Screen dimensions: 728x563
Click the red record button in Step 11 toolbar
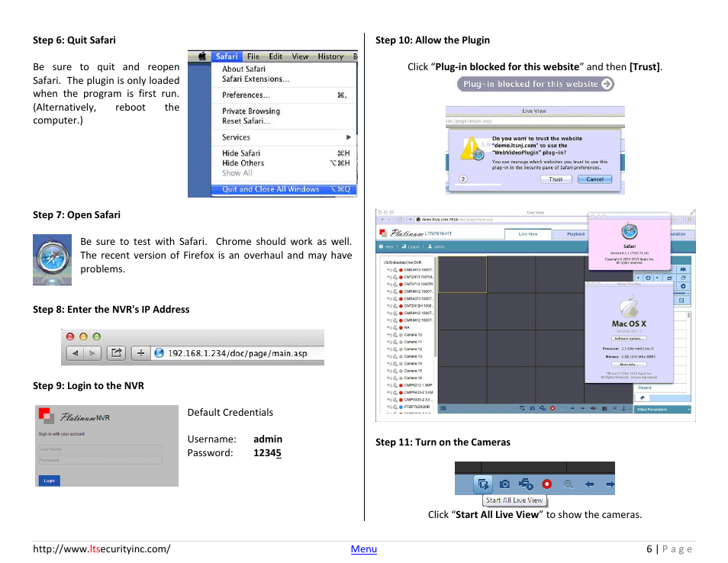tap(547, 484)
